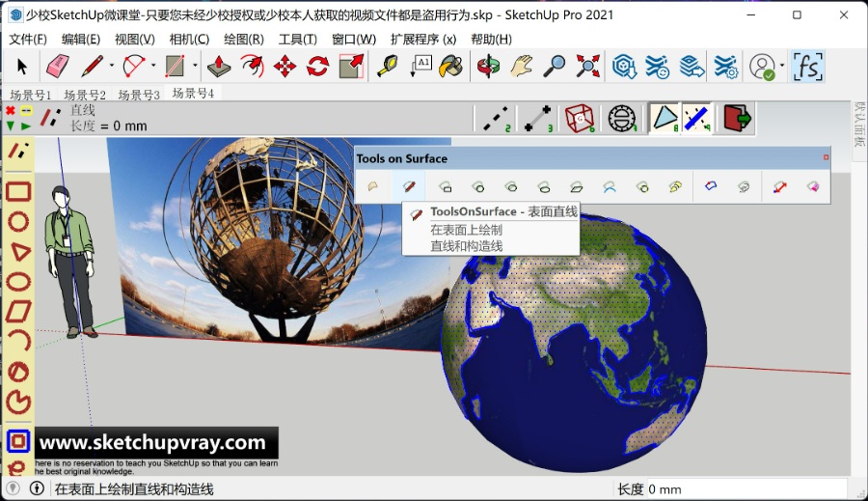Choose the Offset tool
Image resolution: width=868 pixels, height=501 pixels.
pyautogui.click(x=252, y=67)
